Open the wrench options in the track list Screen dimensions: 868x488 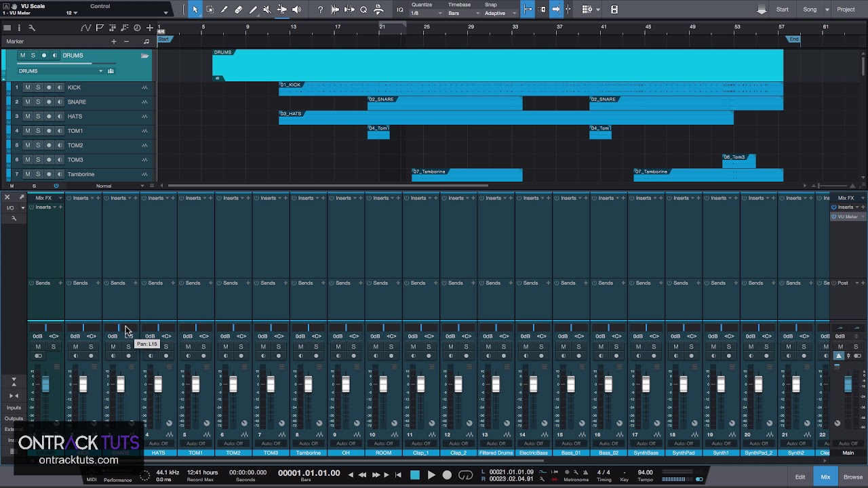click(31, 28)
